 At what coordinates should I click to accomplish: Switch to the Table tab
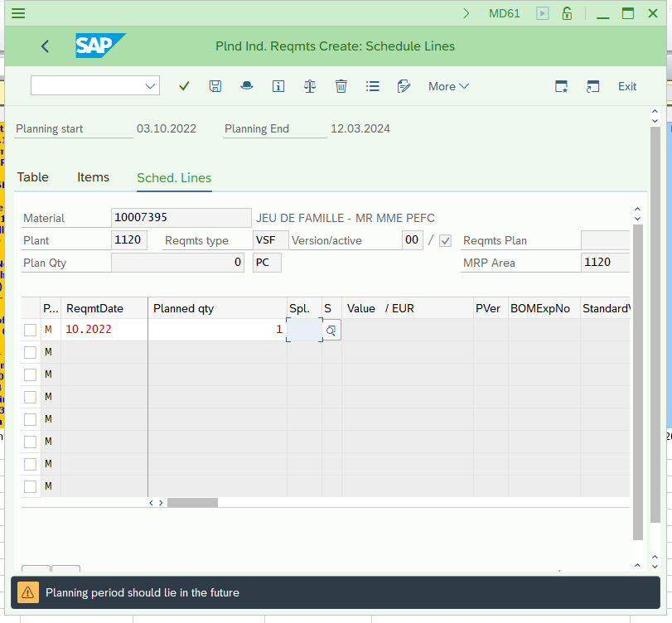(x=33, y=177)
